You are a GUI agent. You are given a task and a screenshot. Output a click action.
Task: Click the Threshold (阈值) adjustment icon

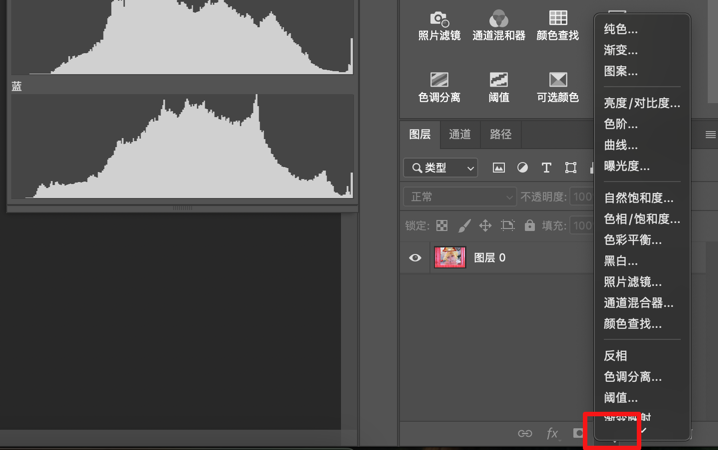[498, 80]
